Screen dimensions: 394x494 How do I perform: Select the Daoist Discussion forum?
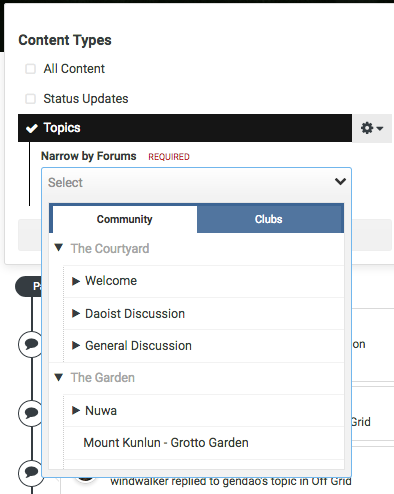[x=135, y=314]
